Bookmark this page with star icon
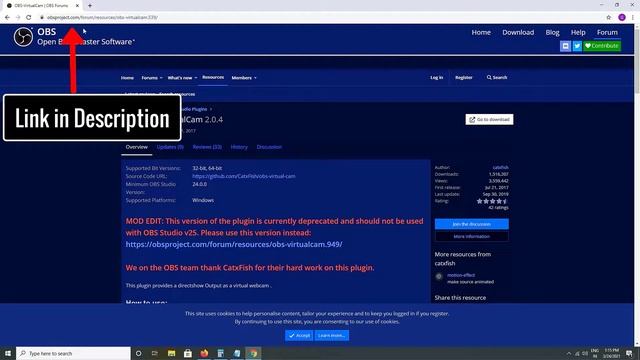 pos(609,18)
